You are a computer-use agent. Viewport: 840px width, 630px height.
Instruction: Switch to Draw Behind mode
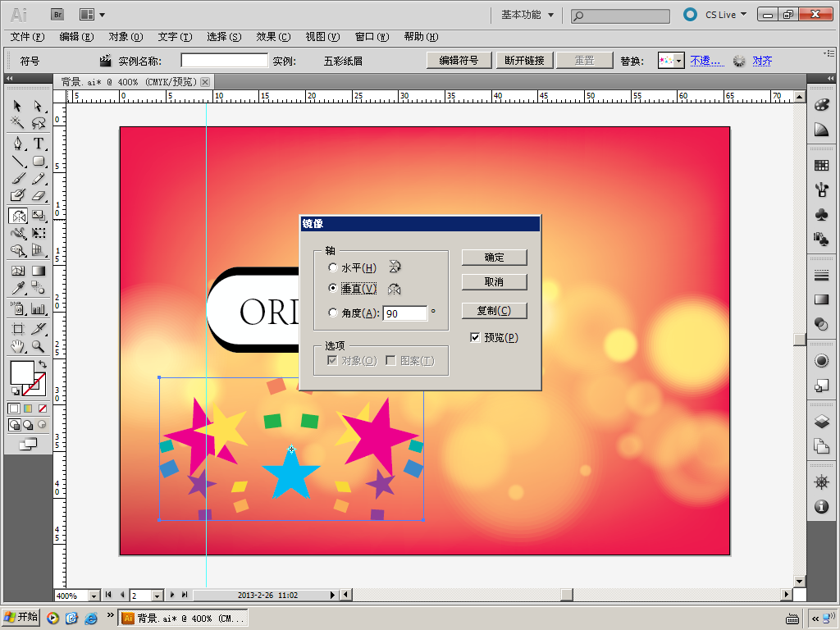point(28,425)
